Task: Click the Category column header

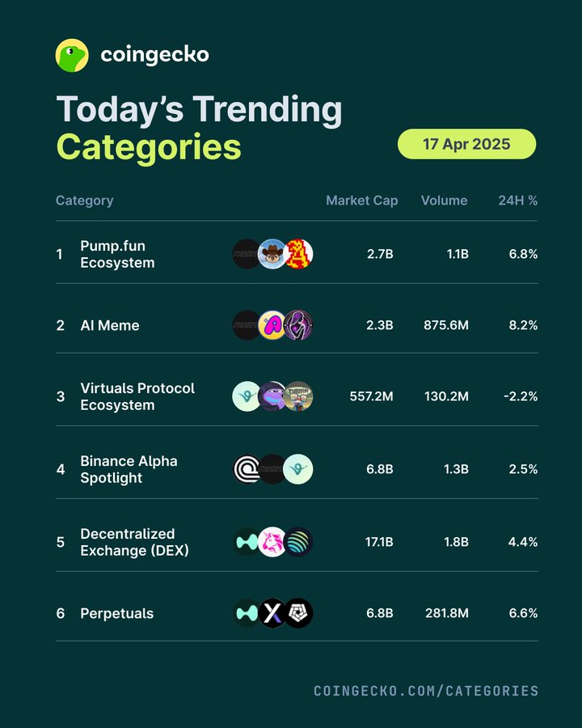Action: pyautogui.click(x=84, y=201)
